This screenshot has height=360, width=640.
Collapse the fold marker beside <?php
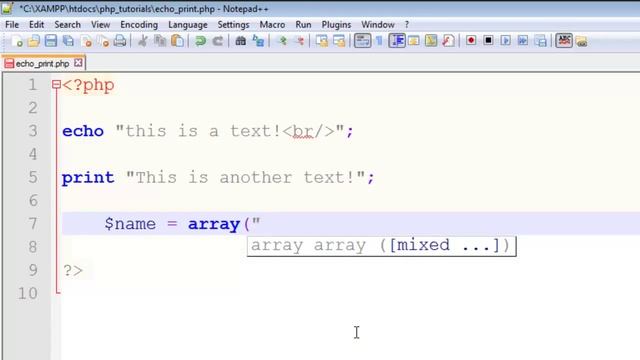pyautogui.click(x=56, y=84)
